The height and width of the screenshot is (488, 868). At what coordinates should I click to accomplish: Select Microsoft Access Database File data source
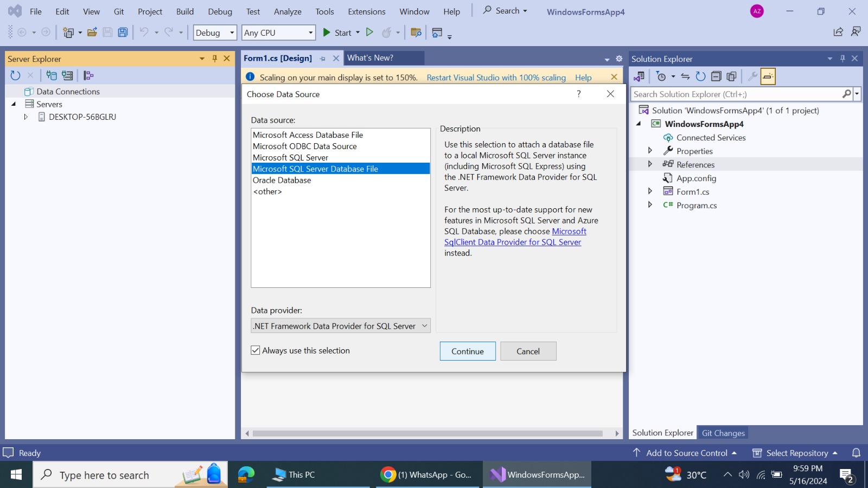click(x=341, y=134)
